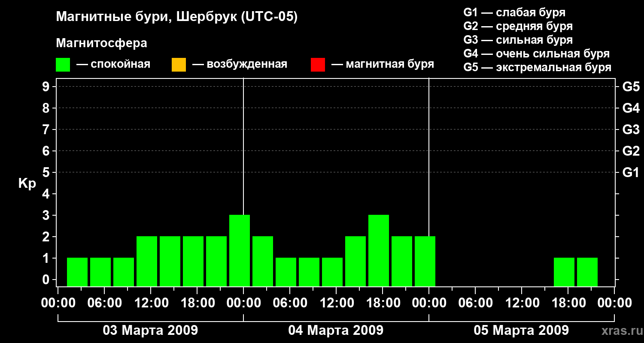Viewport: 644px width, 343px height.
Task: Click the chart title 'Магнитные бури, Шербрук (UTC-05)'
Action: [176, 17]
